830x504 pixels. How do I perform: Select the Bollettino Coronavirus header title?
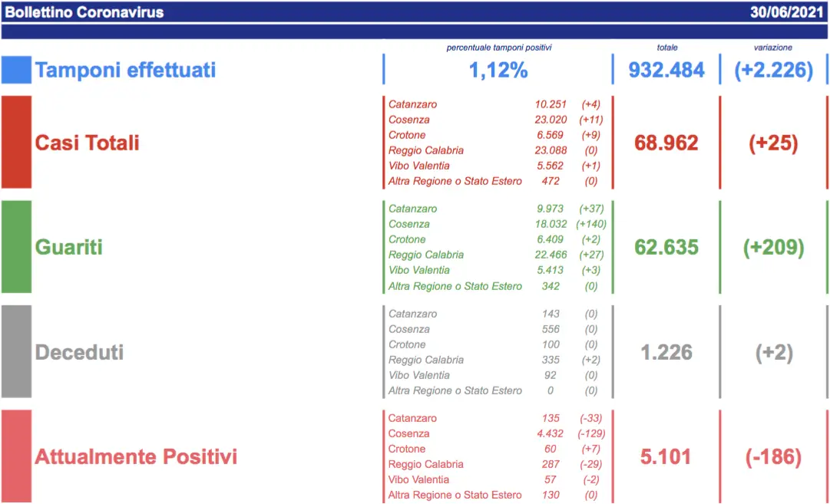click(x=84, y=12)
